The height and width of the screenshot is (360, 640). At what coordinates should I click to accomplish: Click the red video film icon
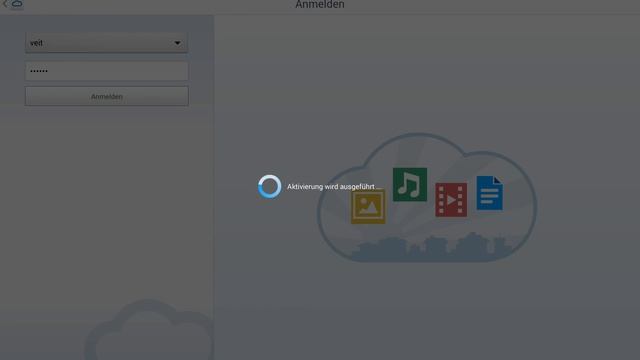[451, 200]
